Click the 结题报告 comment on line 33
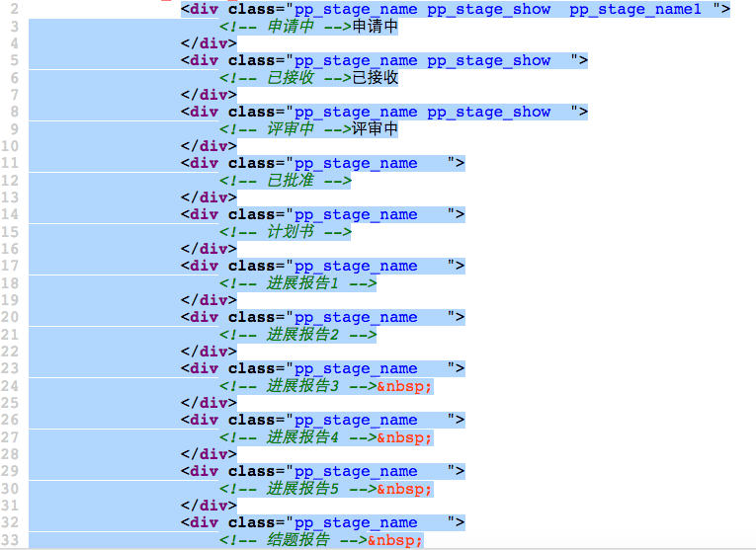Image resolution: width=756 pixels, height=550 pixels. point(294,540)
